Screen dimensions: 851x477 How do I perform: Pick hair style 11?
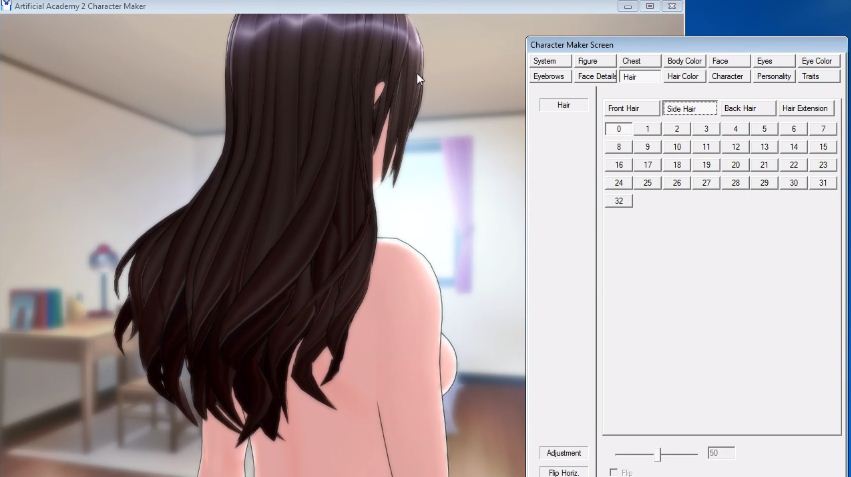[706, 147]
